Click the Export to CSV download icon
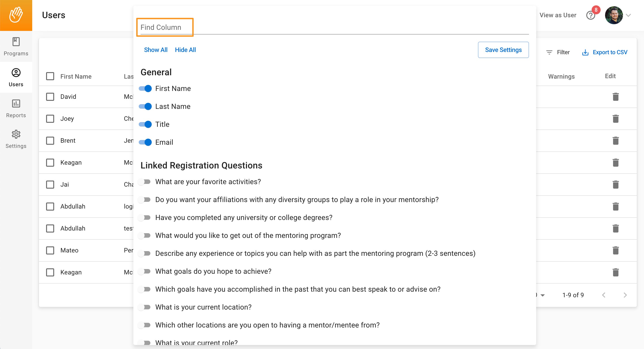The width and height of the screenshot is (644, 349). click(585, 52)
